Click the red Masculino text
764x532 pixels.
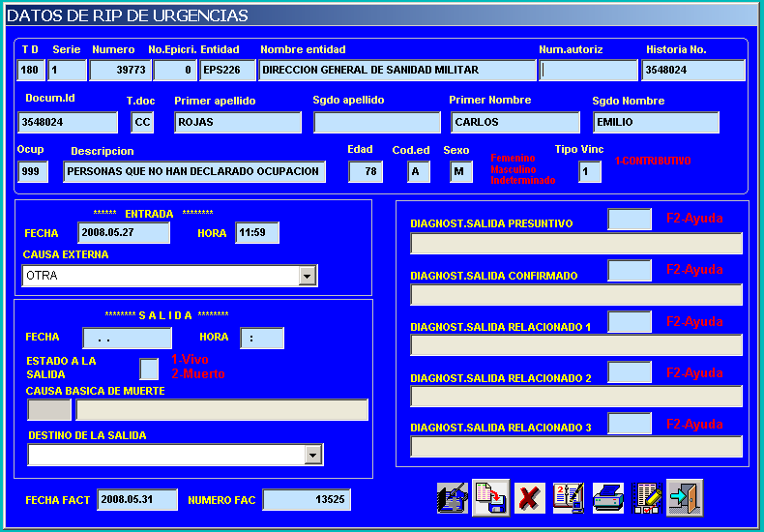point(514,169)
